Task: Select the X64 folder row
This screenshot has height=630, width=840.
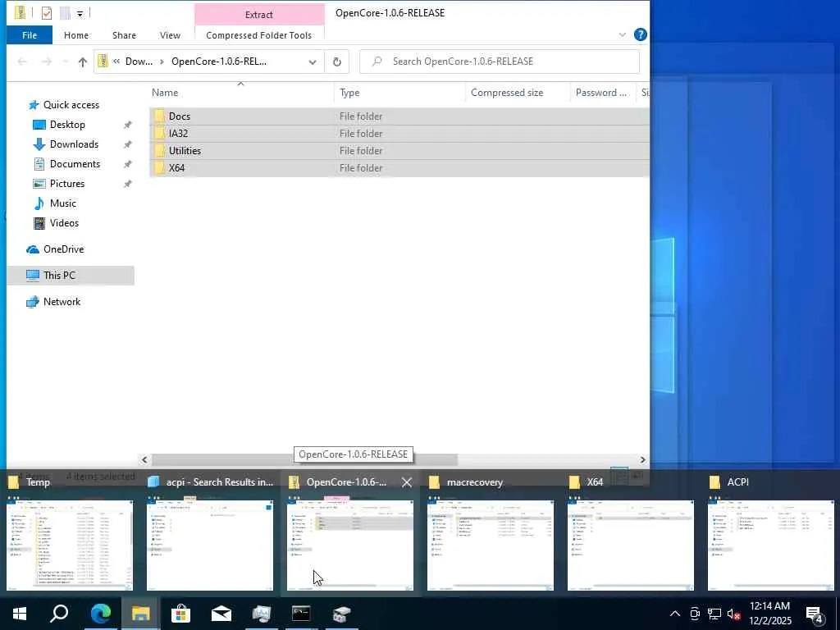Action: [x=399, y=167]
